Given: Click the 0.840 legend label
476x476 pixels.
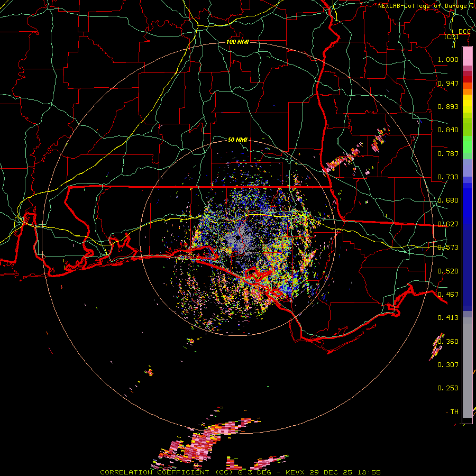Looking at the screenshot, I should (x=448, y=130).
